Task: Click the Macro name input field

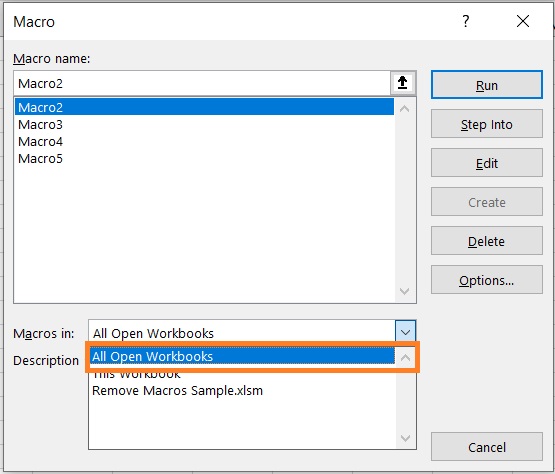Action: pyautogui.click(x=202, y=84)
